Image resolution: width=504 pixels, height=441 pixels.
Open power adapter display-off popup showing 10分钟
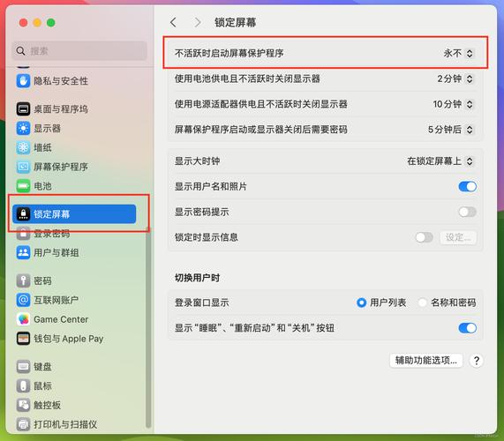click(453, 104)
